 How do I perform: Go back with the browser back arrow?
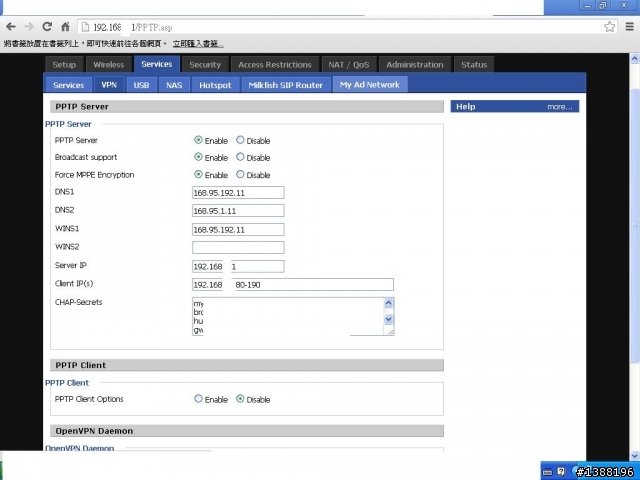pos(11,27)
